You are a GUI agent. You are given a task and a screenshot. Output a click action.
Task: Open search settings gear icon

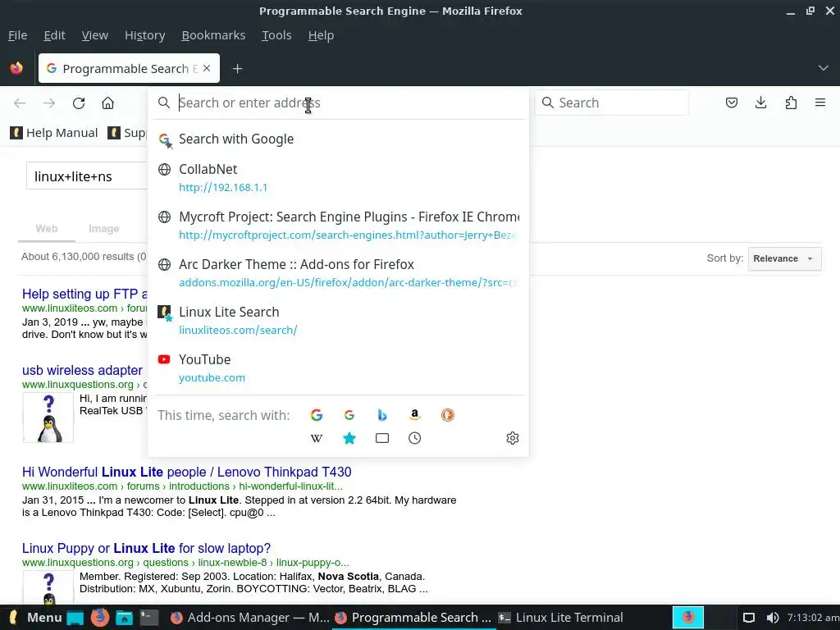513,438
